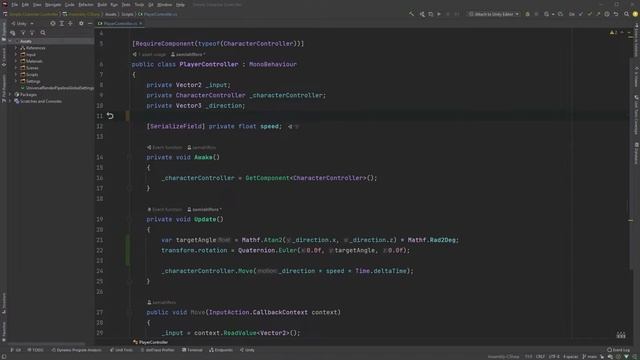This screenshot has height=360, width=640.
Task: Open the Help menu
Action: click(180, 4)
